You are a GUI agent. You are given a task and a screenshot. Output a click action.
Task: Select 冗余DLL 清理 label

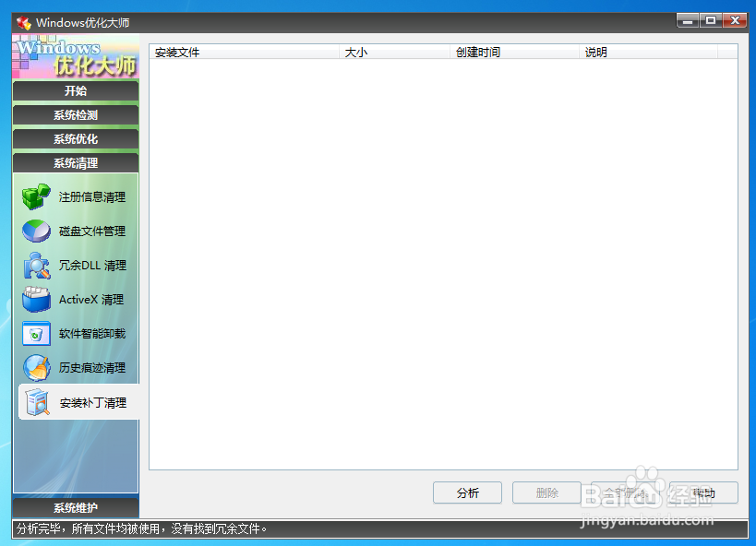[92, 266]
